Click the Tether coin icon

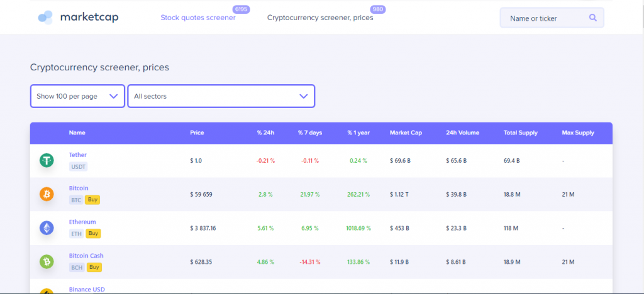pos(47,160)
